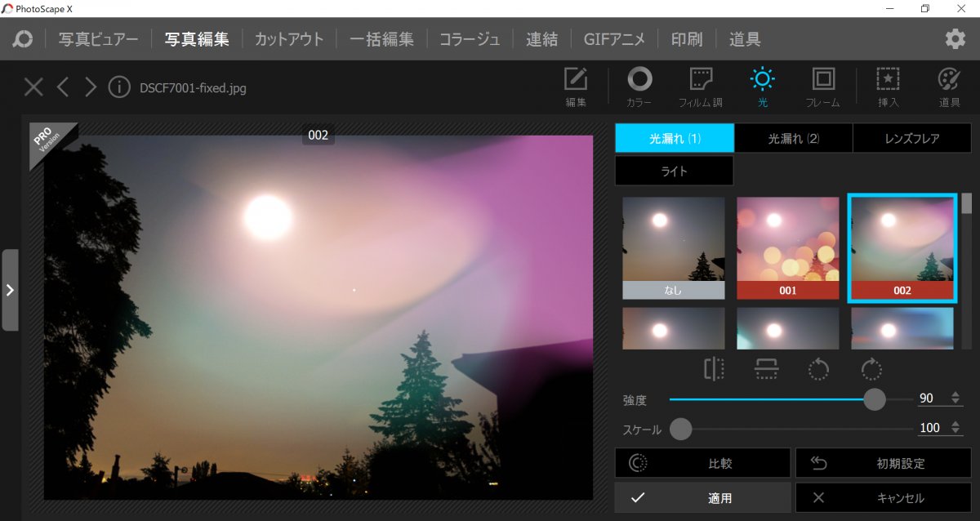The height and width of the screenshot is (521, 980).
Task: Click the flip horizontal icon
Action: 714,370
